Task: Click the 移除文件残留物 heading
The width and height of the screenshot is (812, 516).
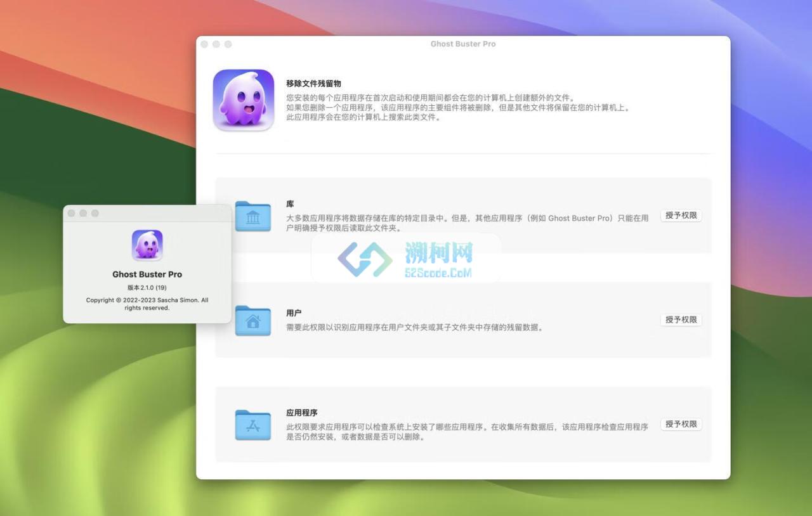Action: tap(314, 84)
